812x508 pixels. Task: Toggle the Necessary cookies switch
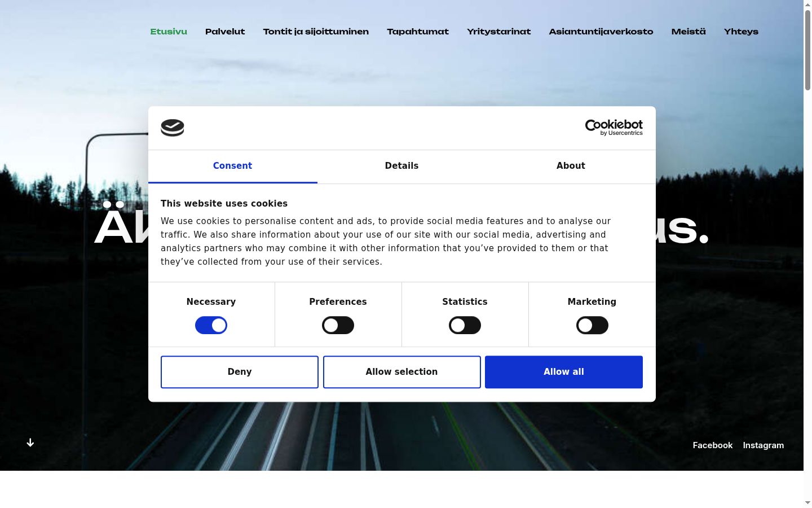(211, 325)
